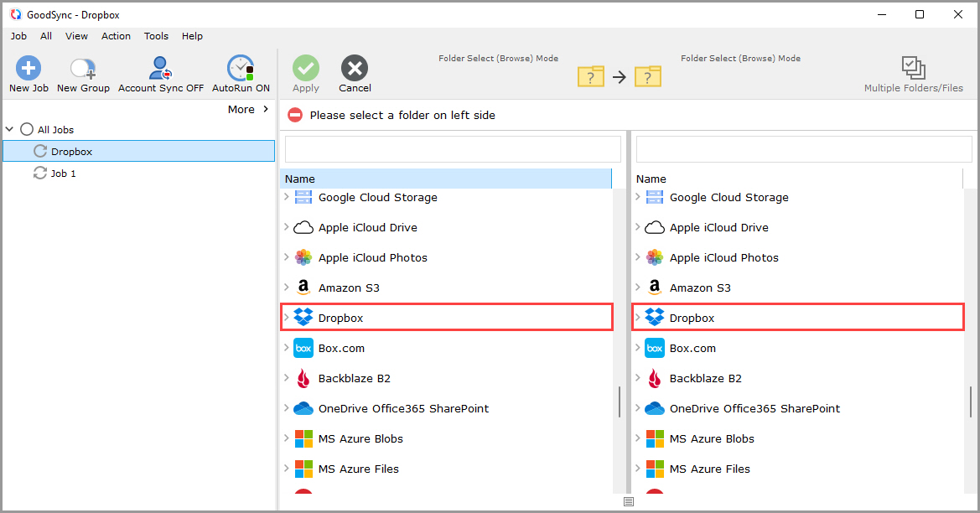Select the All Jobs radio circle

[x=26, y=129]
